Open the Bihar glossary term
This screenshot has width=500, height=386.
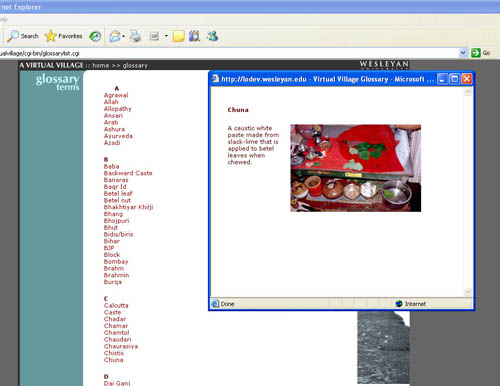[112, 241]
